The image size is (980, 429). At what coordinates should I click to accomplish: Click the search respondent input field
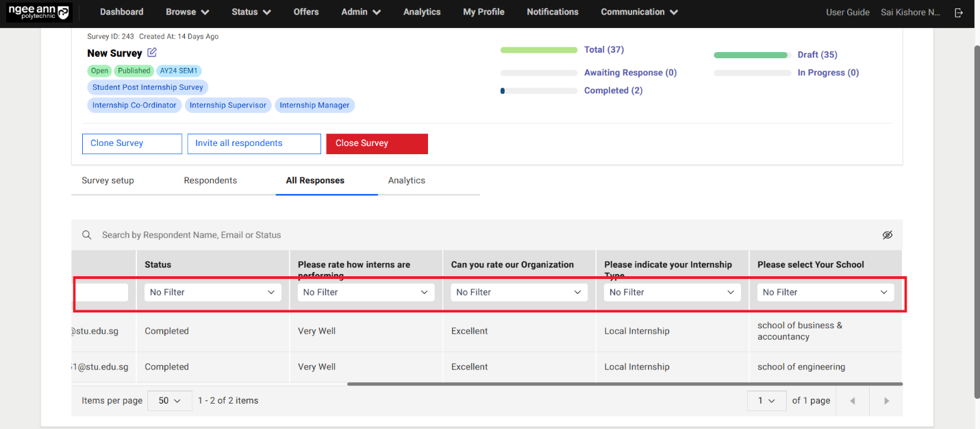(479, 235)
